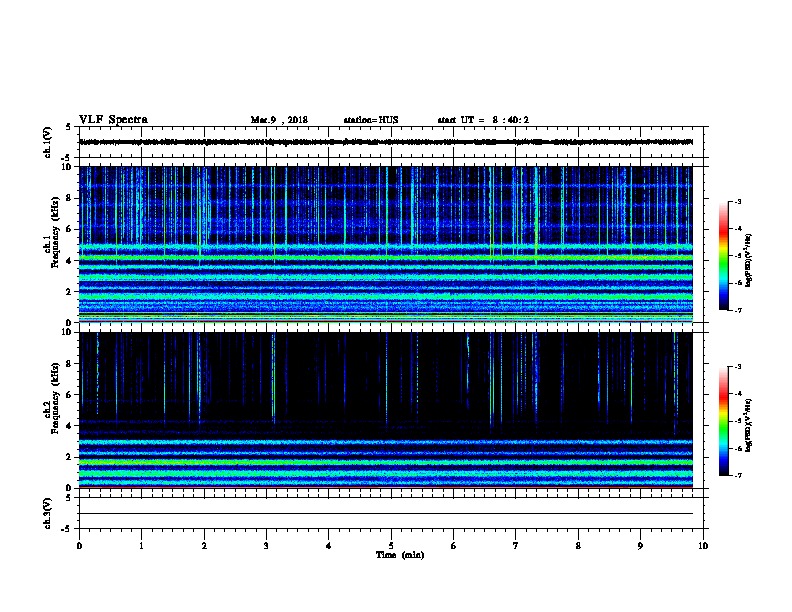The image size is (792, 612).
Task: Click the time-axis tick label "5"
Action: [x=391, y=546]
